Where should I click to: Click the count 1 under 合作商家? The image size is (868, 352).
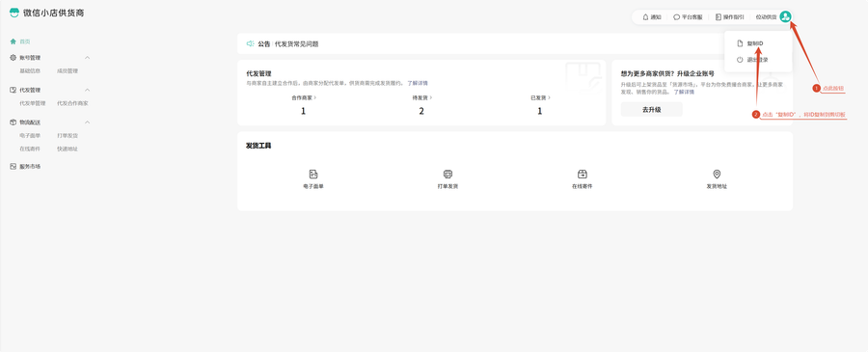point(304,111)
